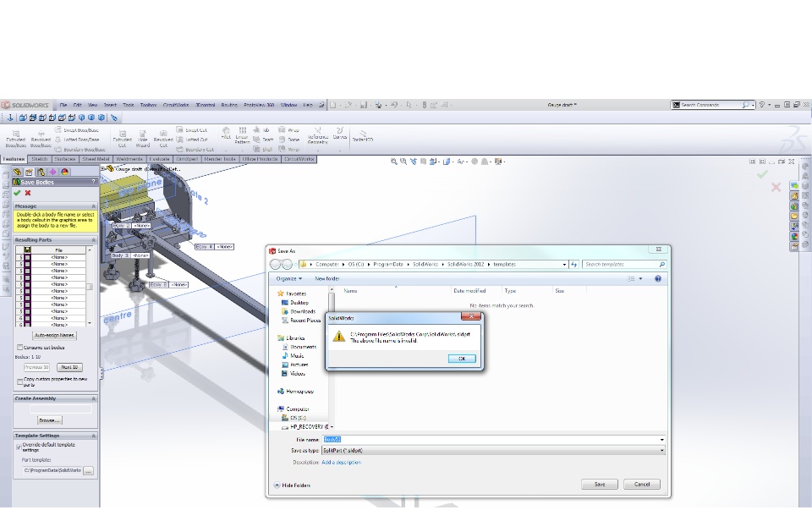
Task: Click the zoom to fit icon in viewport toolbar
Action: (393, 162)
